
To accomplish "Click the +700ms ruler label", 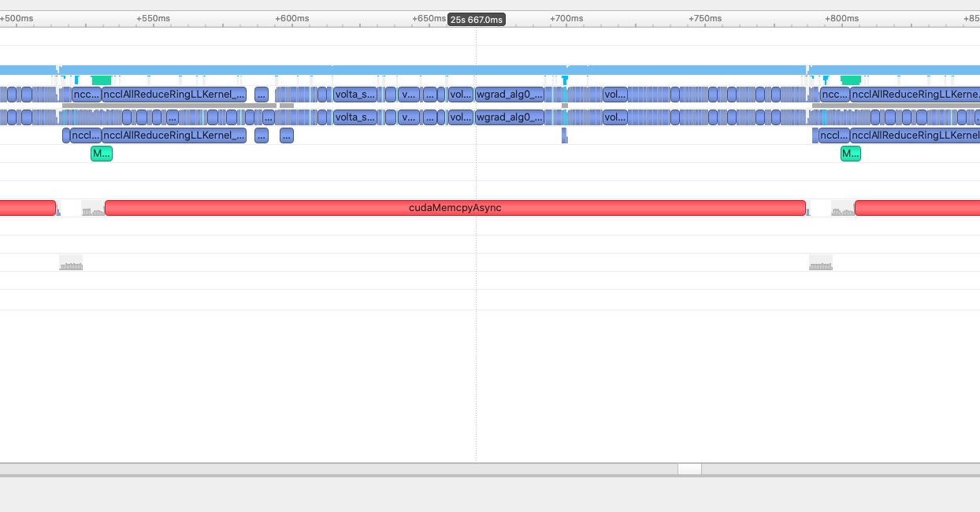I will (x=566, y=18).
